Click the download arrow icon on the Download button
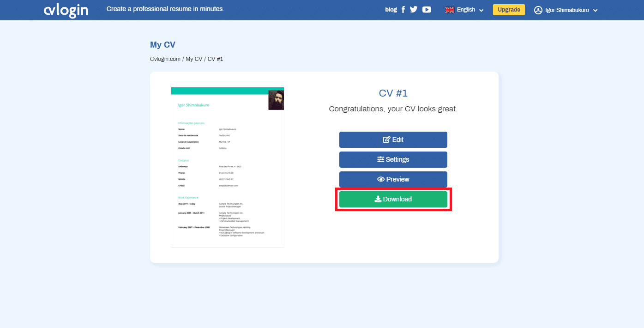The image size is (644, 328). 379,199
